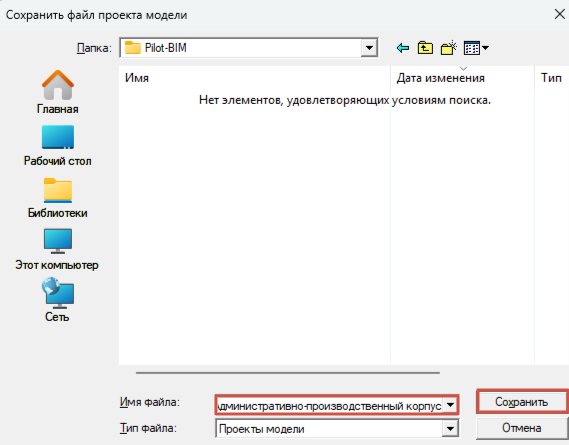Click the horizontal scrollbar under file list
The height and width of the screenshot is (445, 569).
click(288, 373)
